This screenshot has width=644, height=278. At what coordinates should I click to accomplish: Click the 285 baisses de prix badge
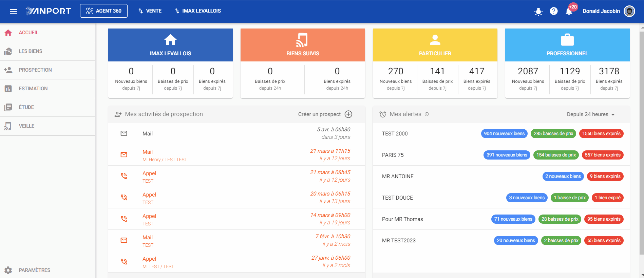553,133
